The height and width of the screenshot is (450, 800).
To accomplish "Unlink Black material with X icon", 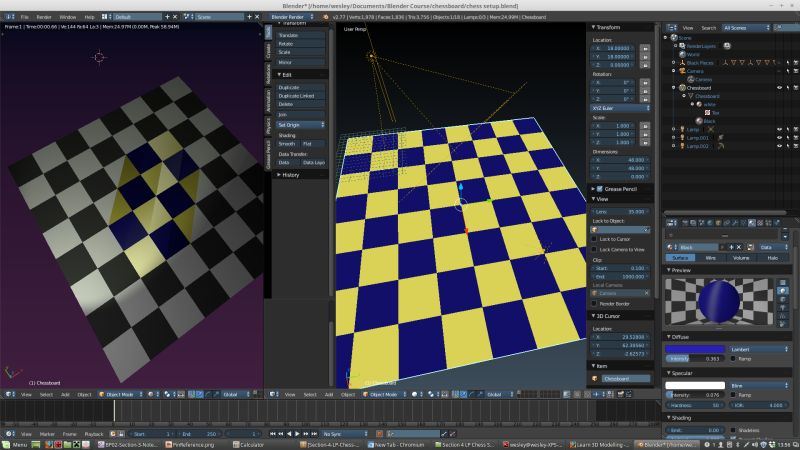I will click(x=739, y=247).
